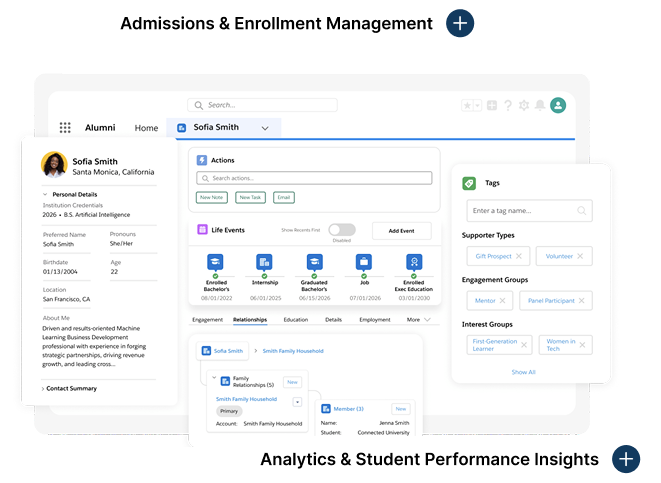The image size is (661, 483).
Task: Select the Enrolled Exec Education event icon
Action: 414,262
